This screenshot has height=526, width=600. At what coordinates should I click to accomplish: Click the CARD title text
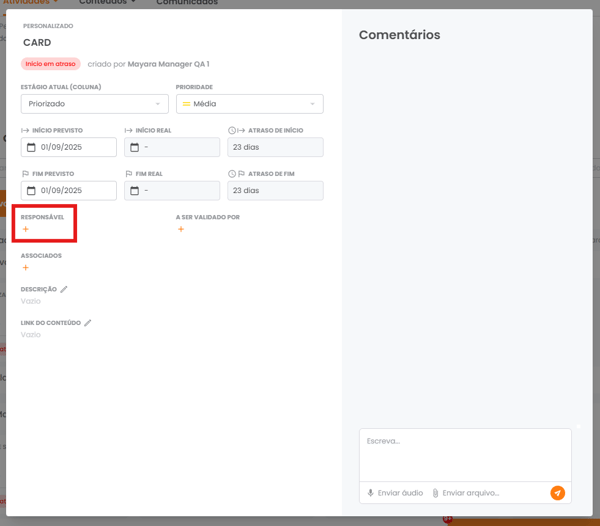(37, 43)
